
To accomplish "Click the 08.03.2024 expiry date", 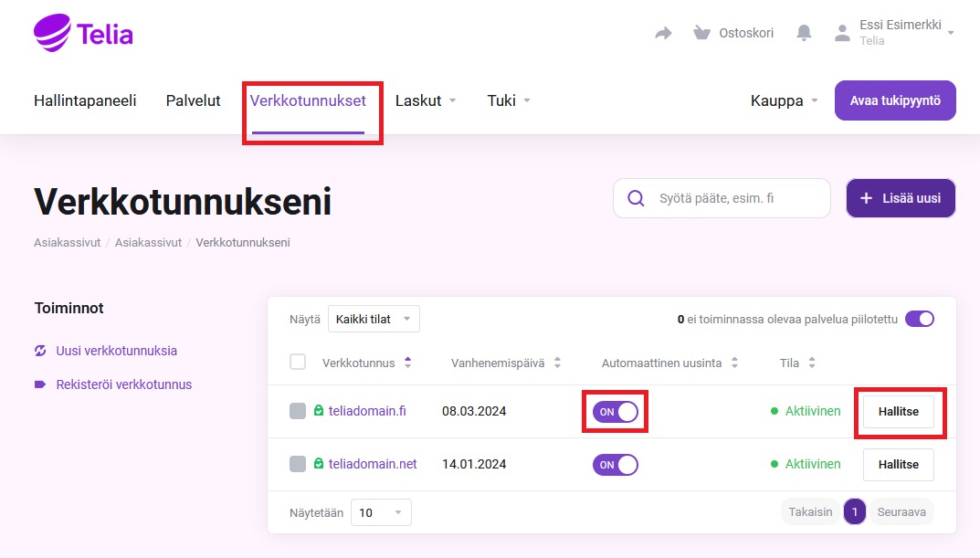I will (474, 411).
